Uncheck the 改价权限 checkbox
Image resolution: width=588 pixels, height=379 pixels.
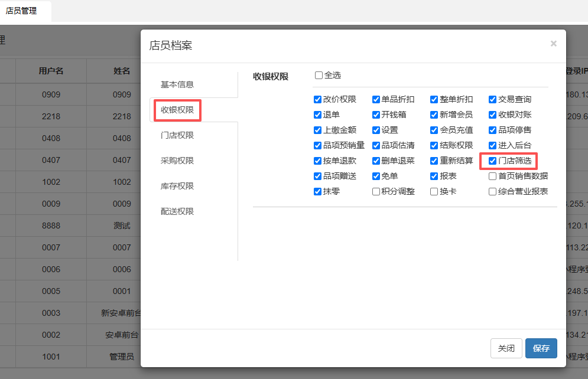coord(318,99)
